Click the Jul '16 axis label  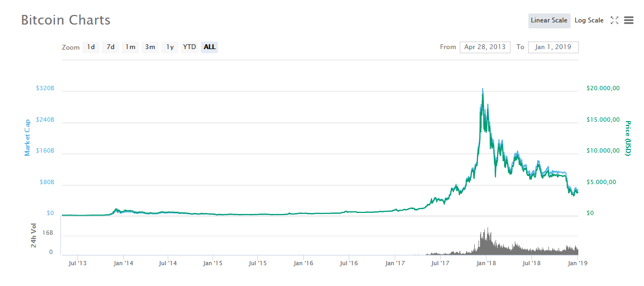[348, 263]
